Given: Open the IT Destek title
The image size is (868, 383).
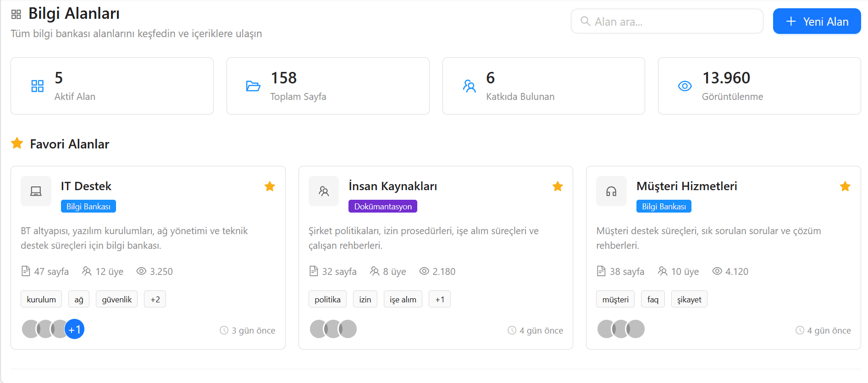Looking at the screenshot, I should coord(86,186).
